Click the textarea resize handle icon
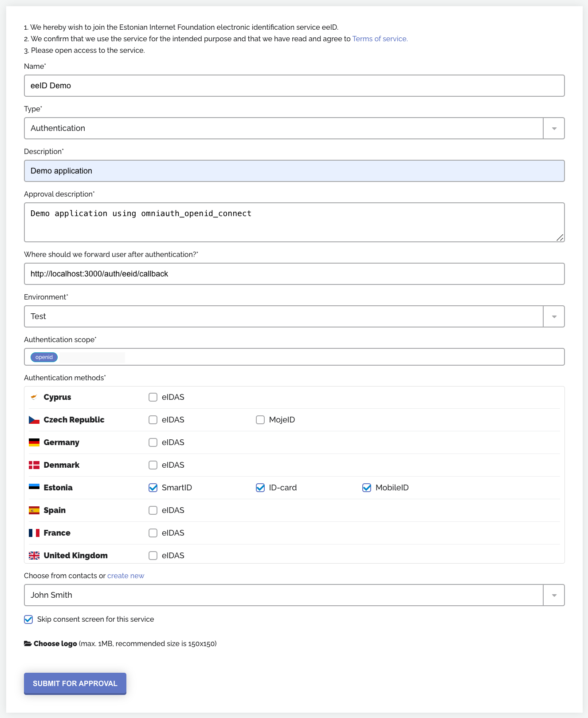The height and width of the screenshot is (718, 588). click(x=560, y=237)
